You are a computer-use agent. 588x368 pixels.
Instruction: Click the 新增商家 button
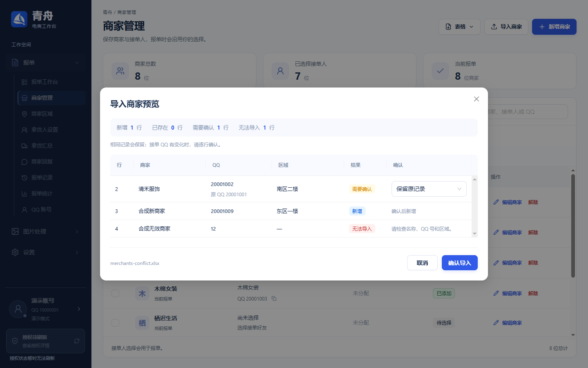pos(554,27)
